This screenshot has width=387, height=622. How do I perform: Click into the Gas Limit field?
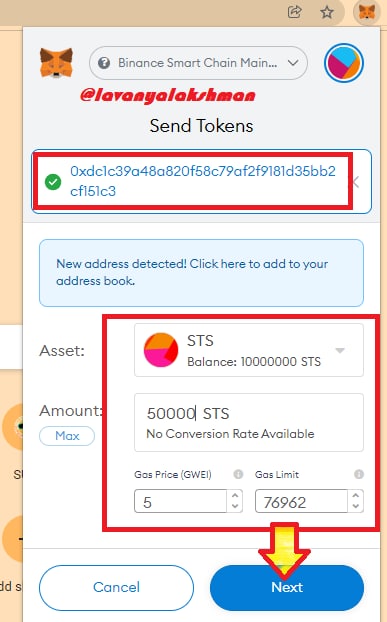point(301,501)
